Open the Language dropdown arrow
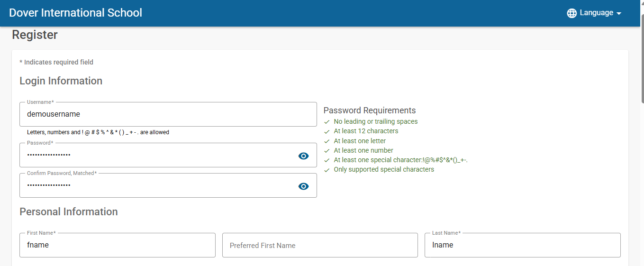 (619, 14)
